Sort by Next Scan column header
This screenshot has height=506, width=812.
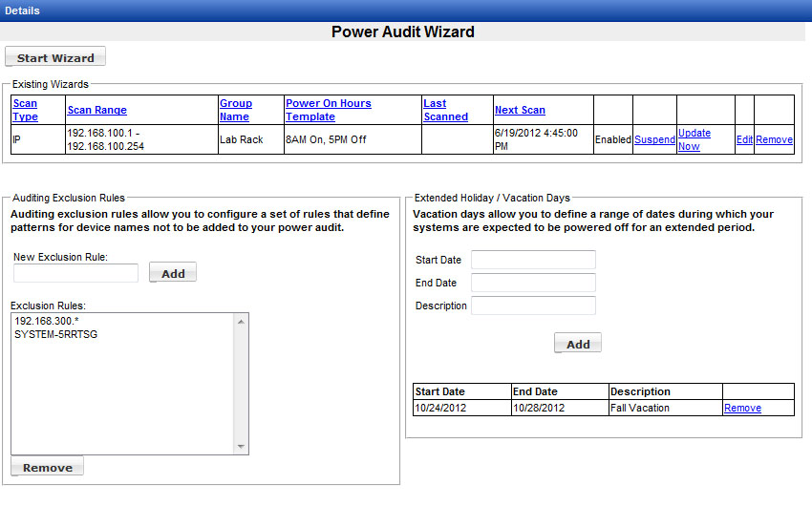click(x=520, y=111)
